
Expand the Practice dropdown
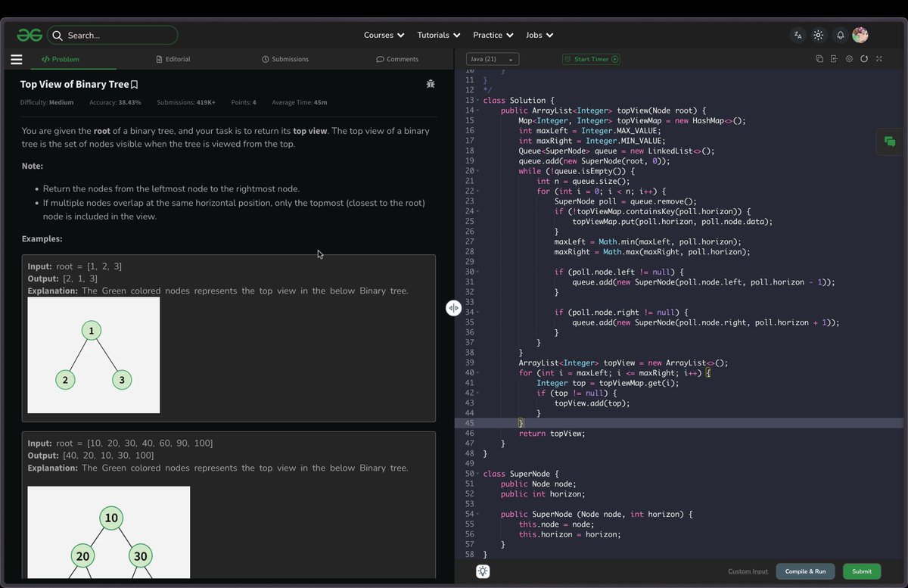(x=493, y=35)
